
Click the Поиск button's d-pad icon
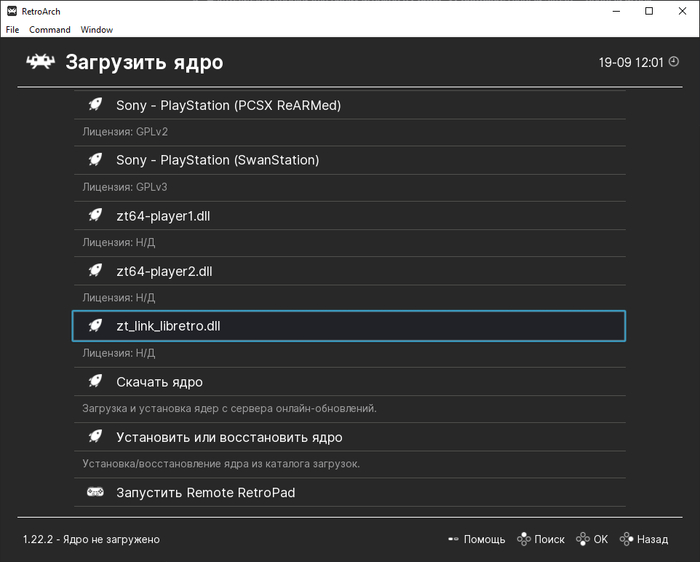(x=524, y=539)
